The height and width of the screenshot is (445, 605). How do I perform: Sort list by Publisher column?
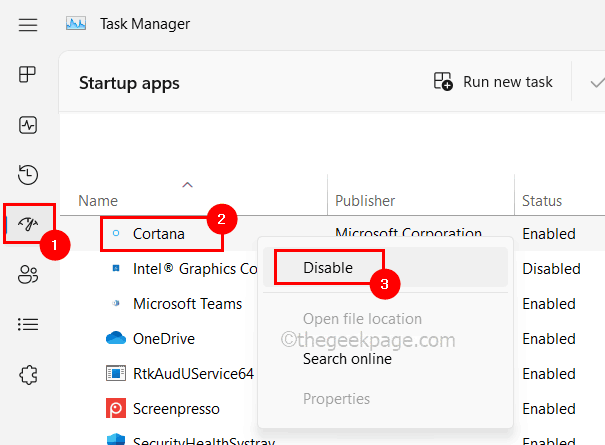point(365,201)
